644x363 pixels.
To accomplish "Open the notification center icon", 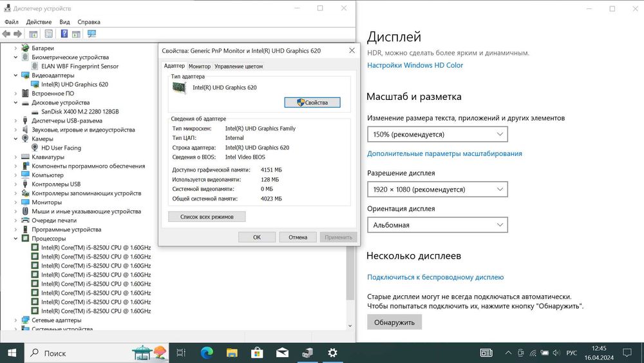I will [627, 353].
